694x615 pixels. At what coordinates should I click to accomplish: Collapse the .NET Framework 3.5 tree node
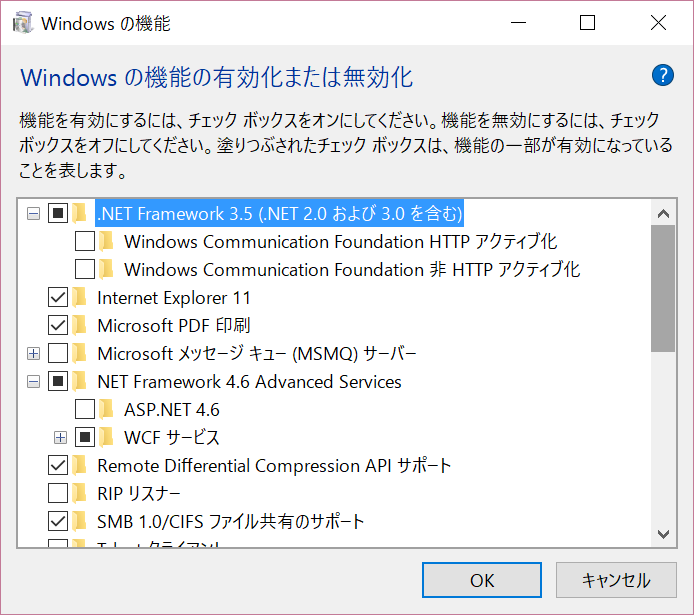tap(34, 214)
